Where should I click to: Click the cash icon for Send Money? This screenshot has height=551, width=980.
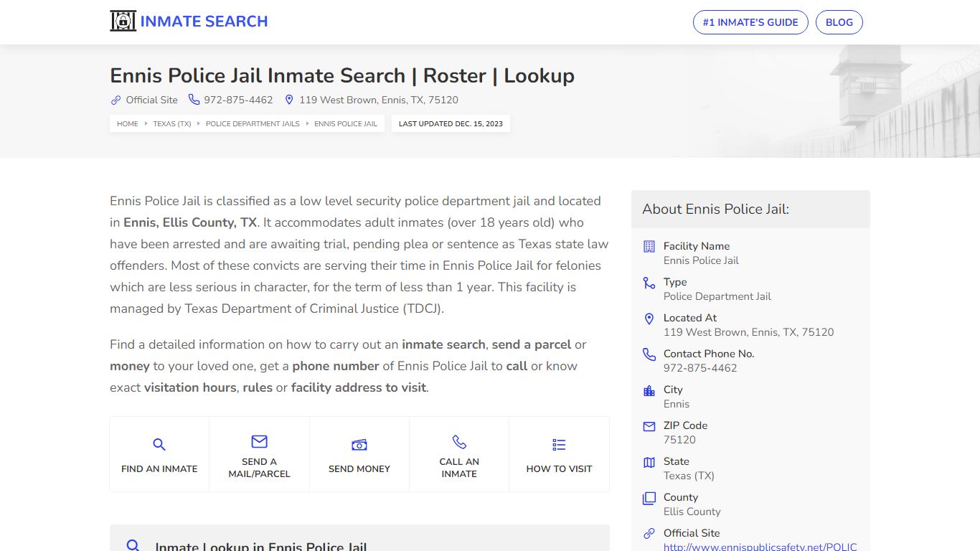(359, 445)
